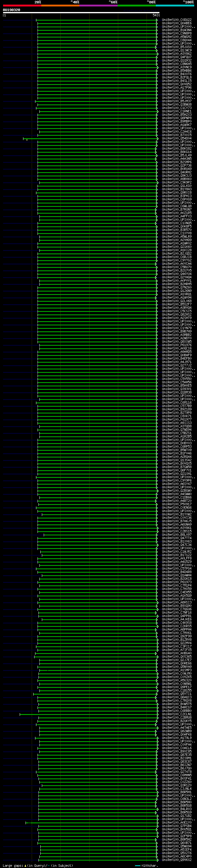Open hit UniRef100_A5WGM2
Screen dimensions: 197x868
(177, 37)
